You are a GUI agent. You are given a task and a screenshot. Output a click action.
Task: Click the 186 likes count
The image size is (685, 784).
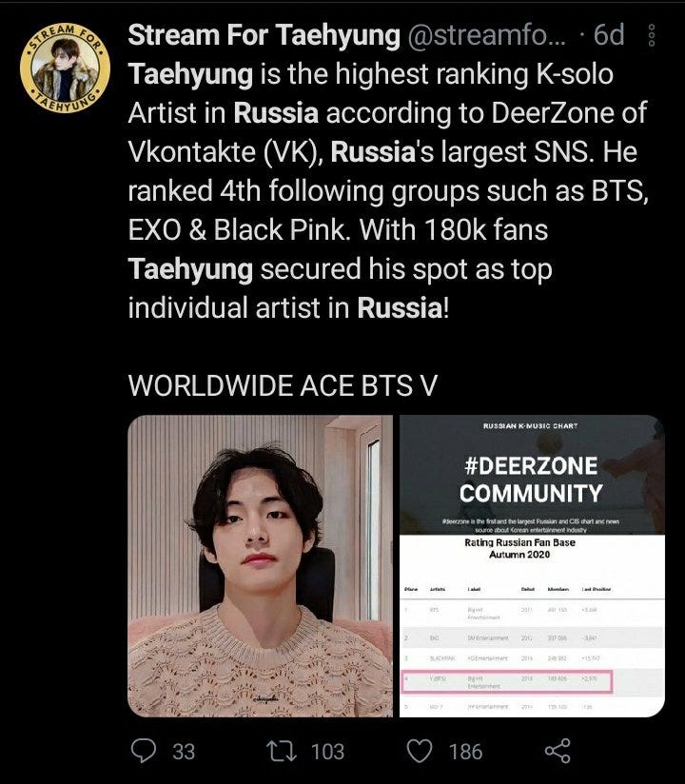465,752
